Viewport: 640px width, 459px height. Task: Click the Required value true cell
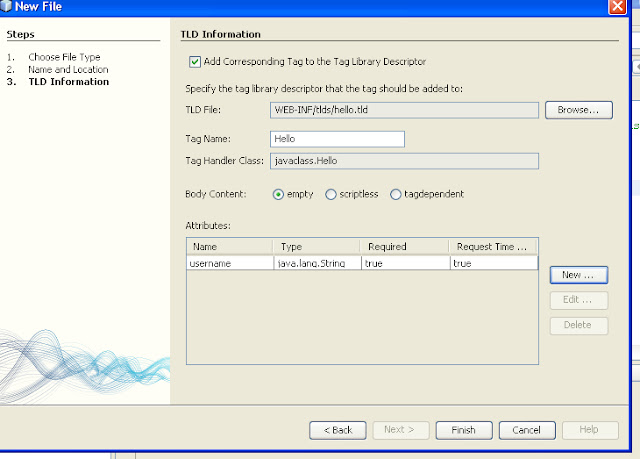(405, 263)
